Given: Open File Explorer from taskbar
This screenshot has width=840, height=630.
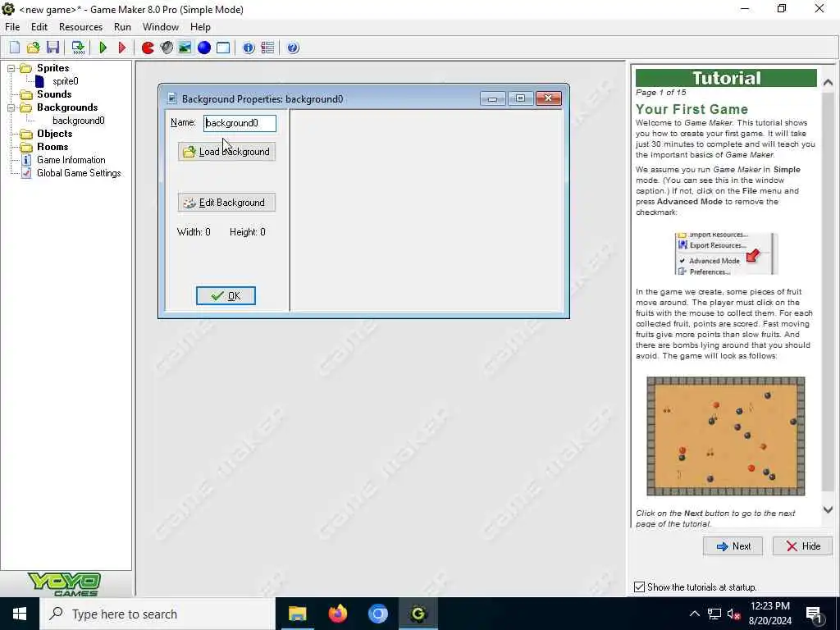Looking at the screenshot, I should [x=297, y=614].
